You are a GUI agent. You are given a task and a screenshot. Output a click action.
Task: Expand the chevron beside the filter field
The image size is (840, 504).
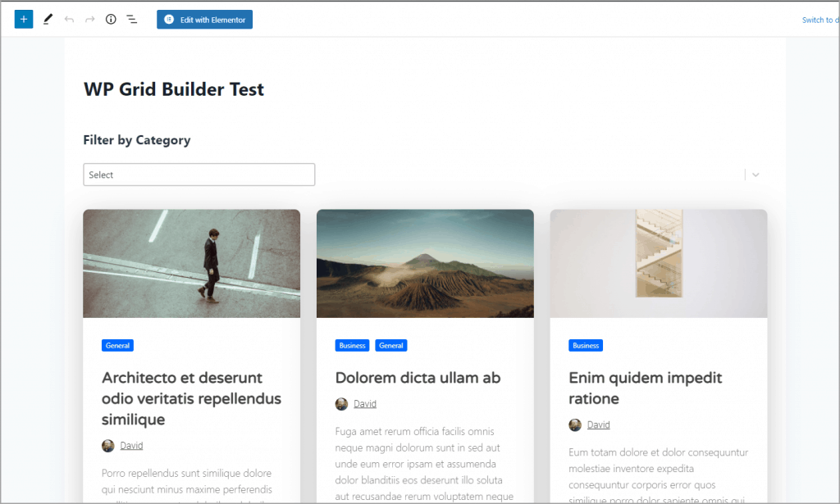(x=754, y=175)
